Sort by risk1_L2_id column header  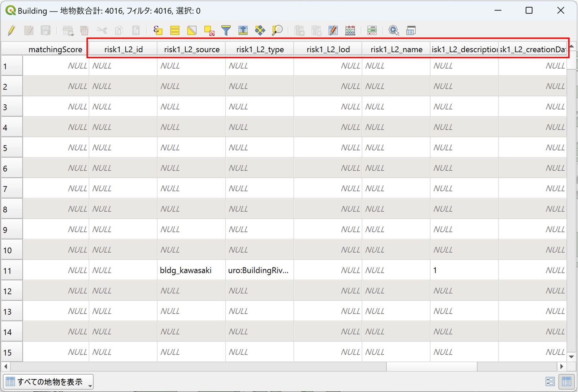pyautogui.click(x=123, y=49)
